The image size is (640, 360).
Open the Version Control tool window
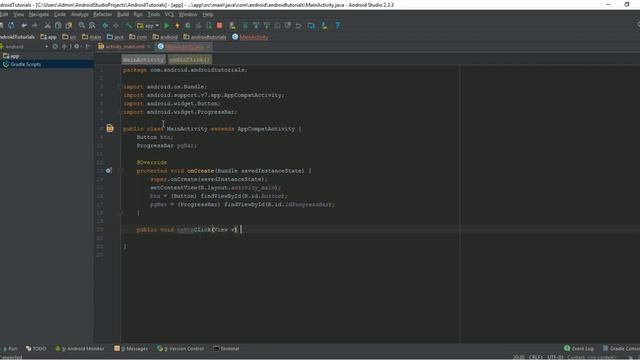[x=180, y=349]
